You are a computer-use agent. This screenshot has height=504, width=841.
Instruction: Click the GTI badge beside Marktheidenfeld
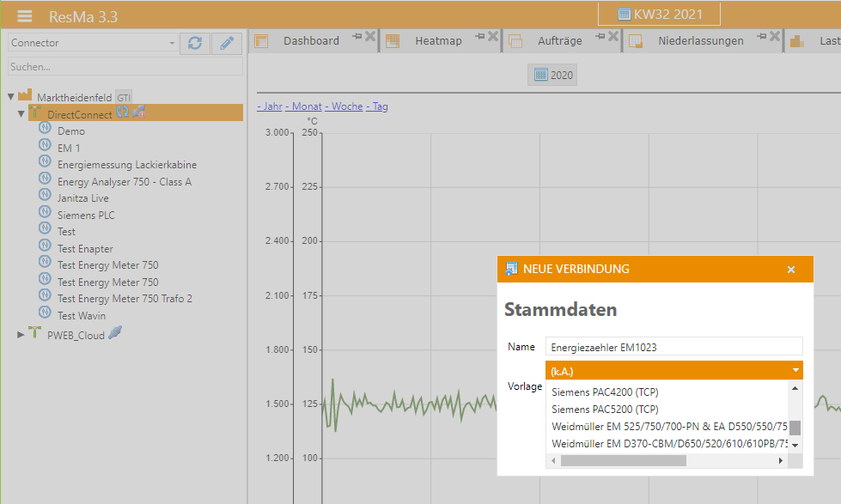coord(124,98)
